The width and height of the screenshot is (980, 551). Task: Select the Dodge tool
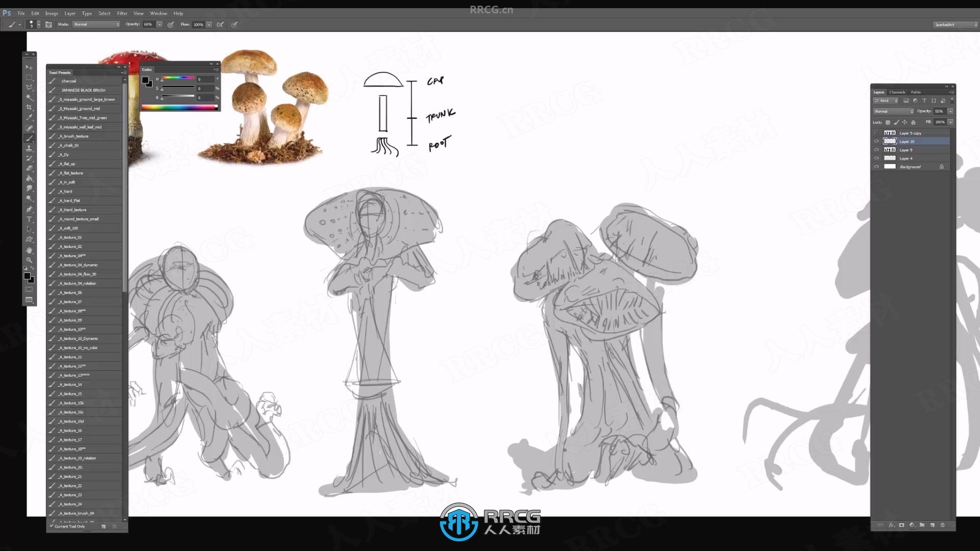click(x=29, y=199)
